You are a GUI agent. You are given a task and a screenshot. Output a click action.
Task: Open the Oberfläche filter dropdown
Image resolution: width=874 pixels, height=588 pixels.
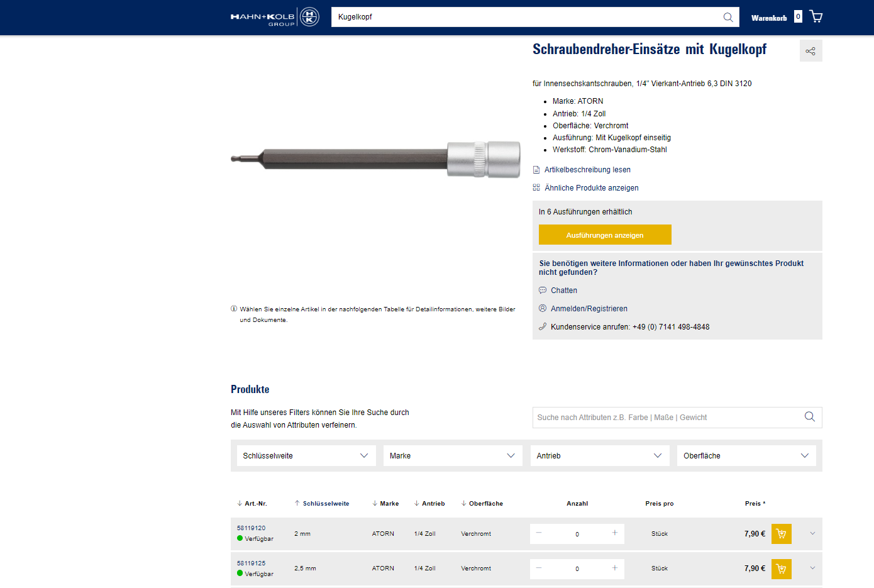coord(746,456)
